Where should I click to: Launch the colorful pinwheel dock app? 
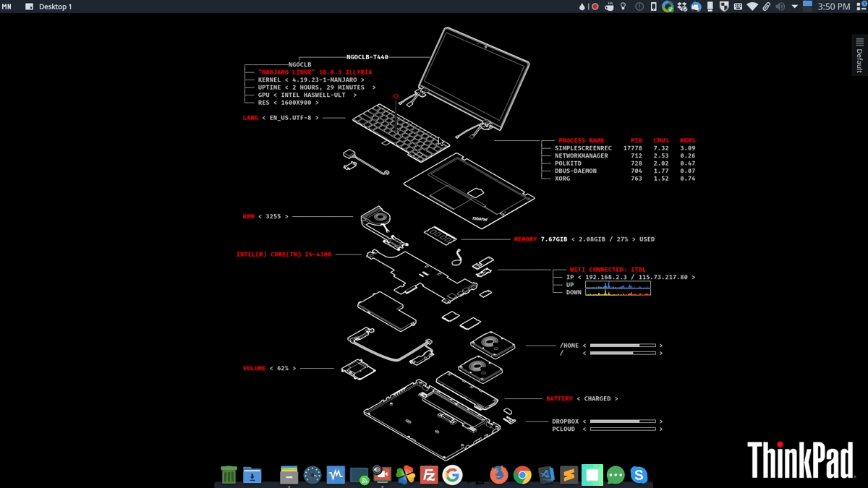pos(406,474)
